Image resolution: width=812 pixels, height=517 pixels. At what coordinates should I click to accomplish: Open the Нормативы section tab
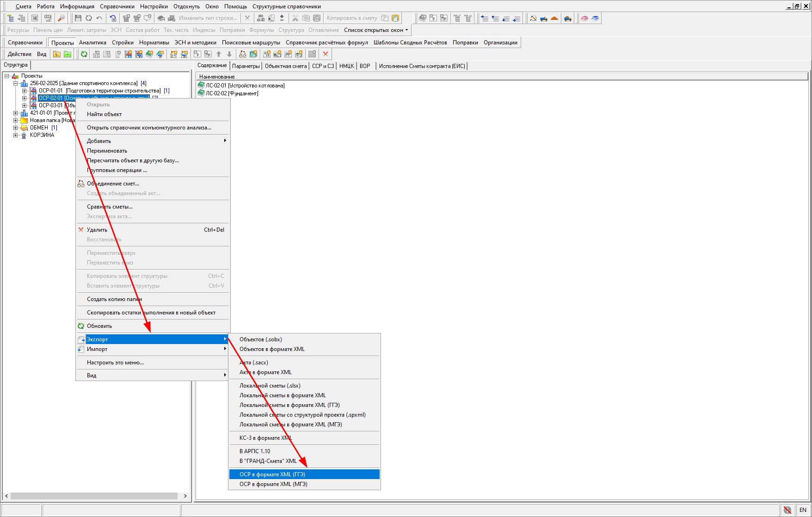(x=154, y=43)
